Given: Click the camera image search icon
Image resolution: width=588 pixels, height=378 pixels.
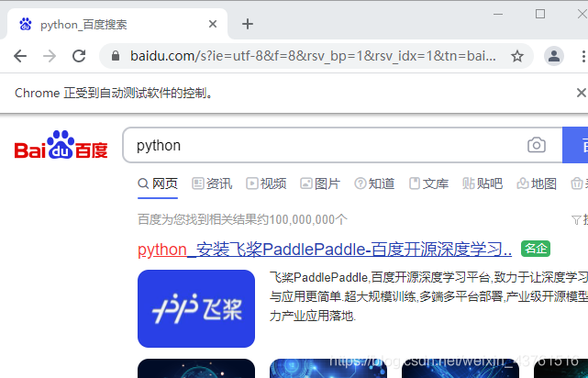Looking at the screenshot, I should [537, 145].
